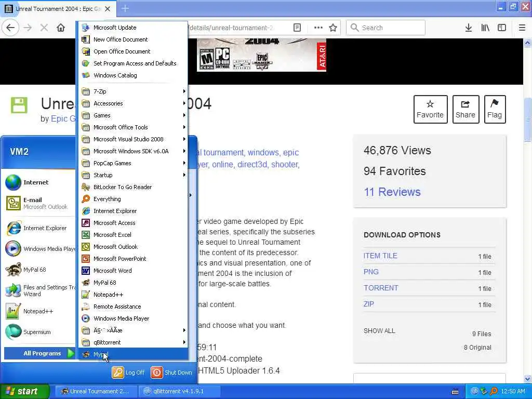Viewport: 532px width, 399px height.
Task: Toggle the sidebar icon in toolbar
Action: point(502,28)
